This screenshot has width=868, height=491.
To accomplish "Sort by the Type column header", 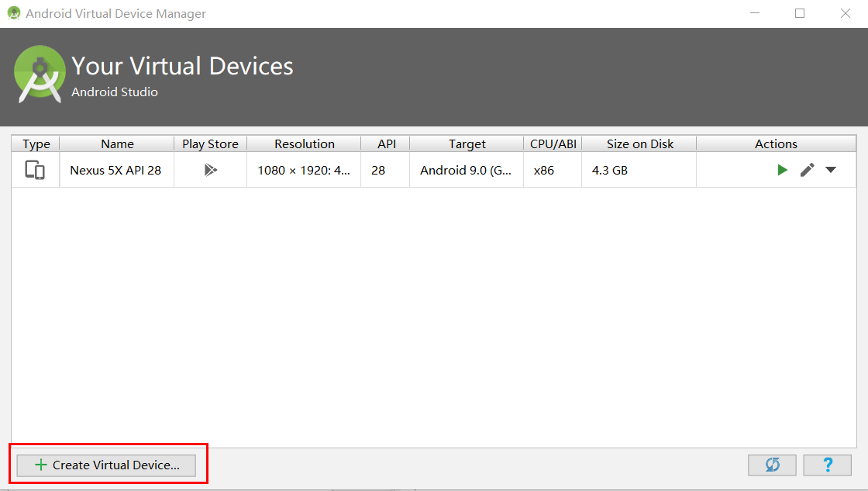I will (36, 144).
